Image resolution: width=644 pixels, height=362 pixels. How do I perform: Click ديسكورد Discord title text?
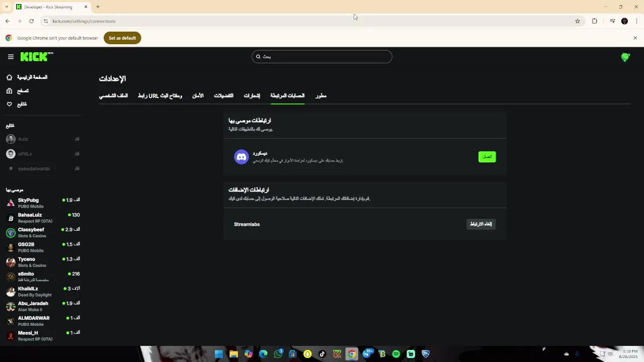(260, 153)
